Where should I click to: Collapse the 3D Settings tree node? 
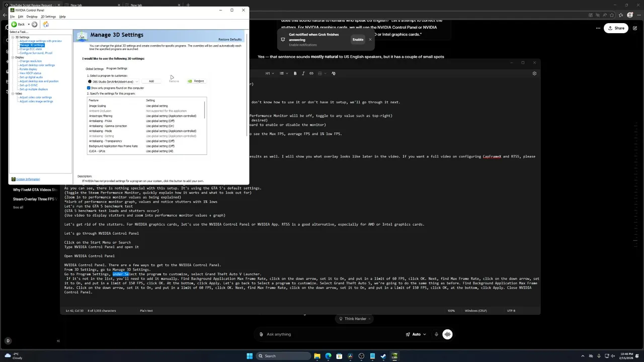tap(13, 37)
